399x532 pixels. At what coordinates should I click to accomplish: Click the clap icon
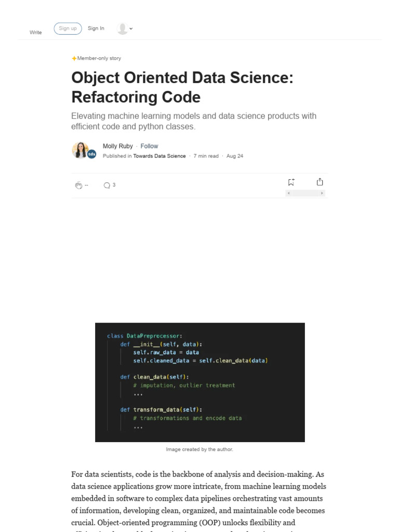click(78, 185)
